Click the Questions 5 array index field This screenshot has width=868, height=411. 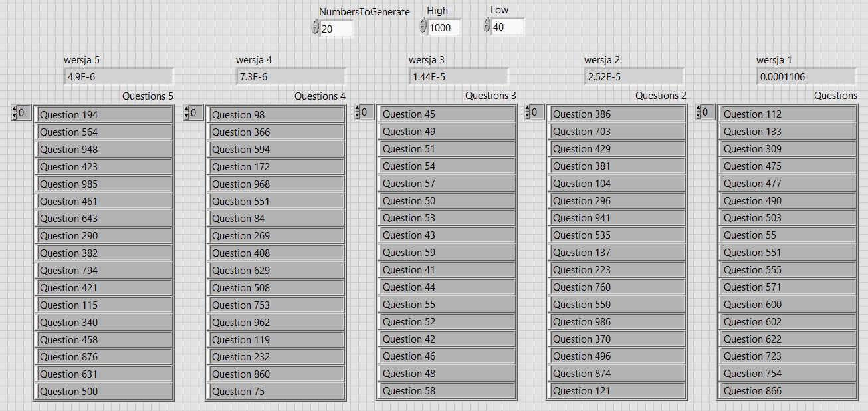[x=24, y=113]
